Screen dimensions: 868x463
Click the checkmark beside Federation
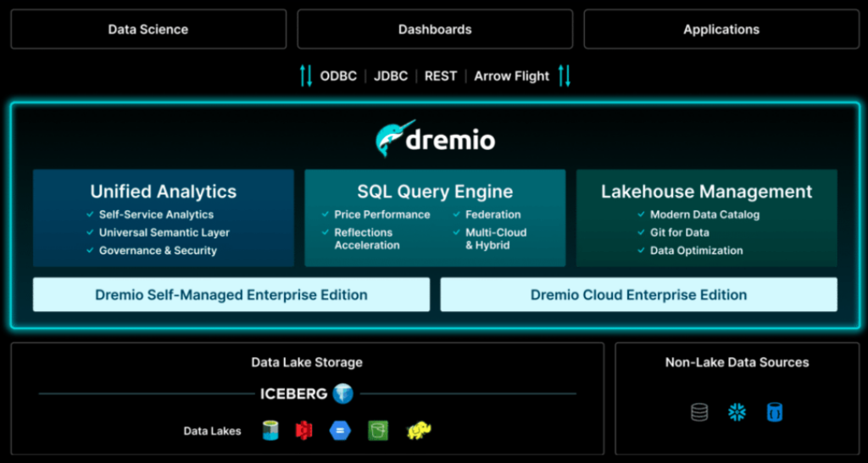(457, 215)
